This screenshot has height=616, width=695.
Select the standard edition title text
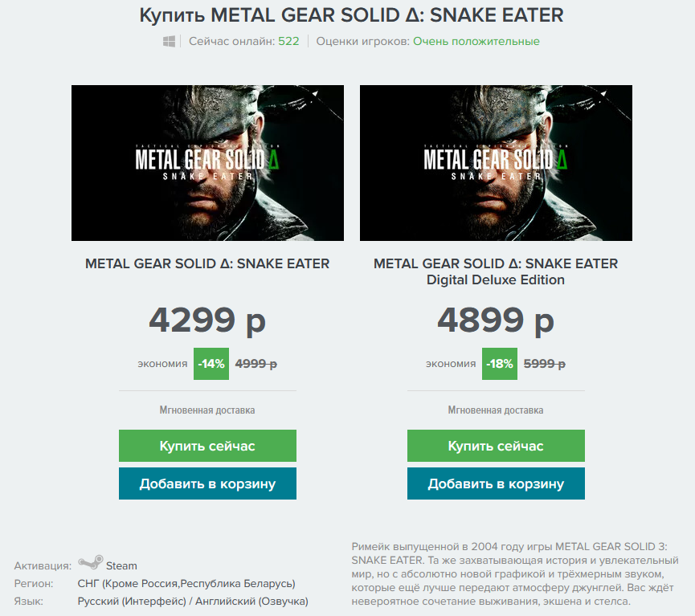[207, 263]
